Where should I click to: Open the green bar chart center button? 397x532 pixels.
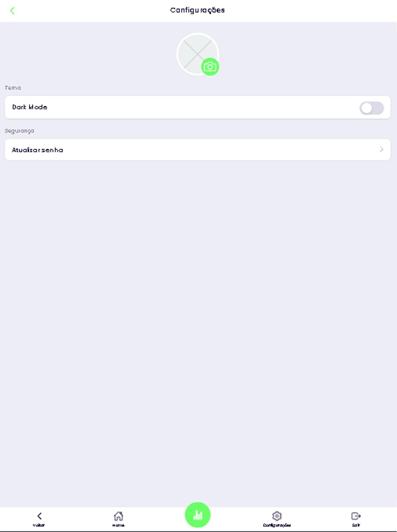198,515
